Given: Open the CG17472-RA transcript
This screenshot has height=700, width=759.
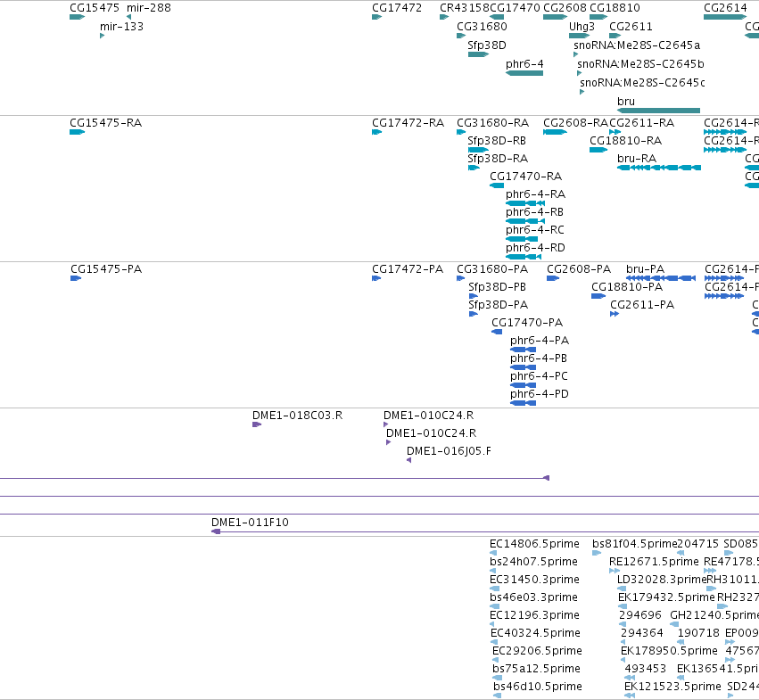Looking at the screenshot, I should [x=408, y=123].
